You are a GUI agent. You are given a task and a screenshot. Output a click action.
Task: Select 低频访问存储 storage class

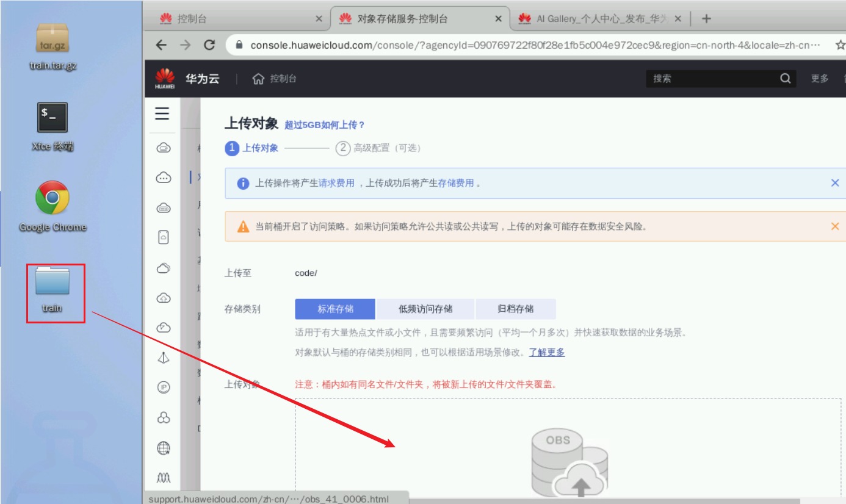(425, 309)
